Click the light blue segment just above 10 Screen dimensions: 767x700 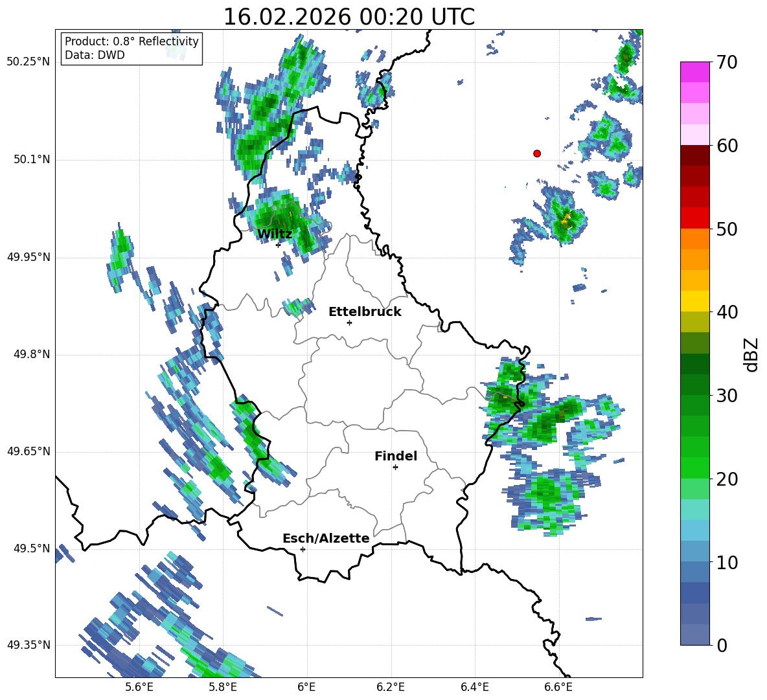[694, 551]
